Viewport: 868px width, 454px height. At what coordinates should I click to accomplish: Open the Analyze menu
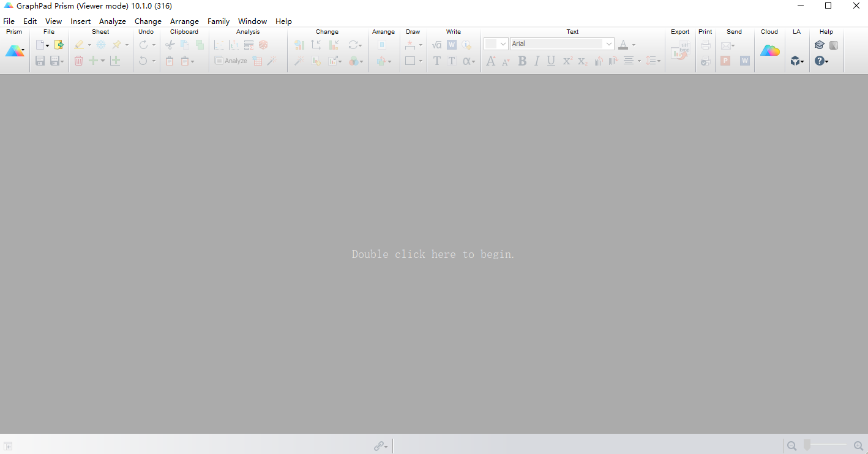pyautogui.click(x=113, y=21)
